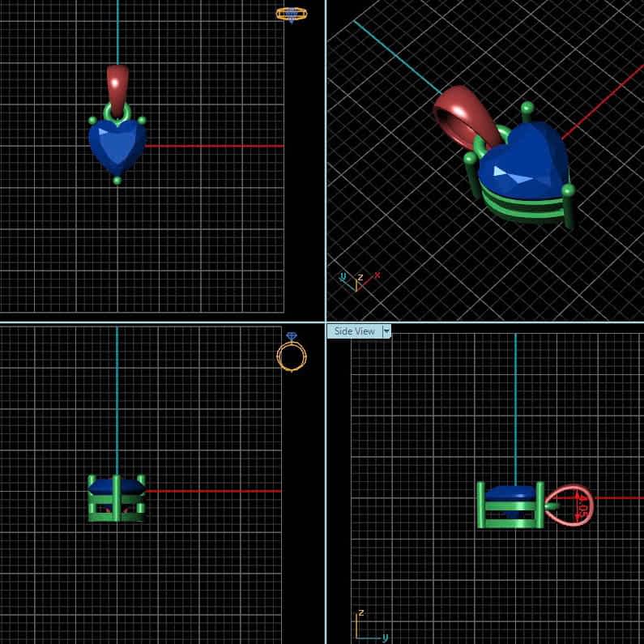Select the green setting in side view

(509, 518)
